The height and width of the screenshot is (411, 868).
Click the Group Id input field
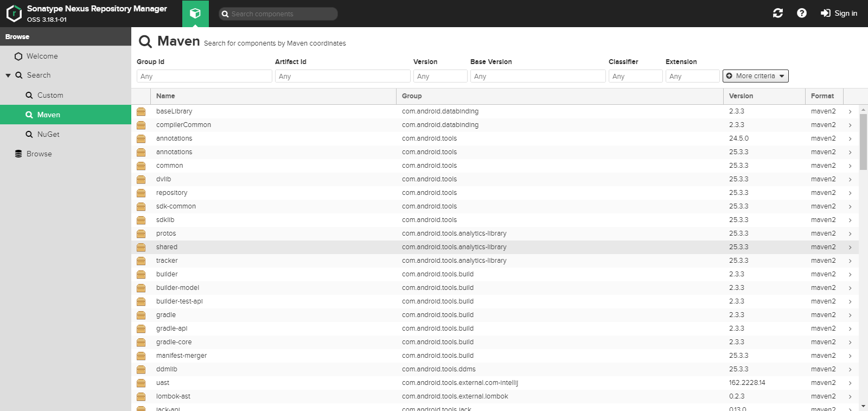click(x=205, y=76)
